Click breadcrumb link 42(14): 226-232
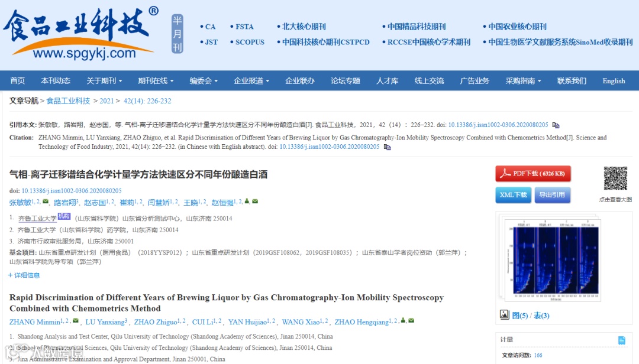The image size is (639, 364). [147, 101]
